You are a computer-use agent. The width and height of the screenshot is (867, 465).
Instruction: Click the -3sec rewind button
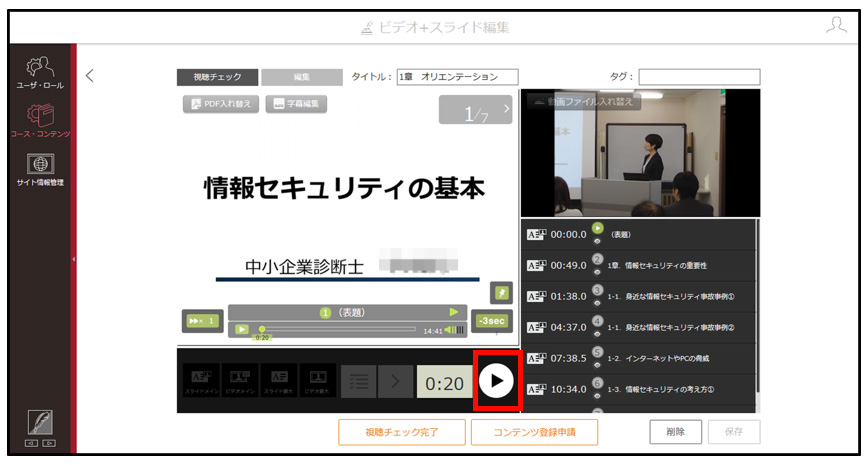pos(492,321)
